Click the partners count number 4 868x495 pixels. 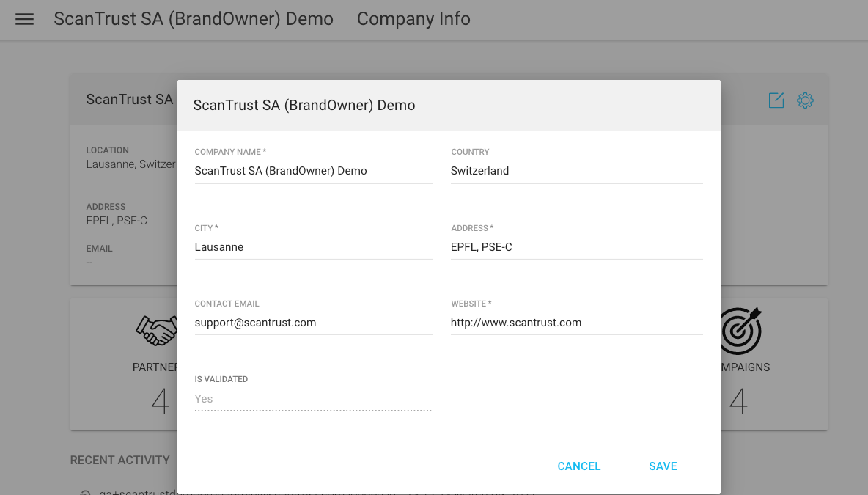click(160, 401)
